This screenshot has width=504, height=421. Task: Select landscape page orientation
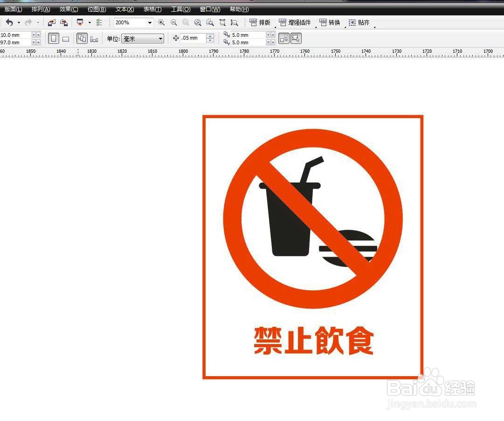coord(66,39)
